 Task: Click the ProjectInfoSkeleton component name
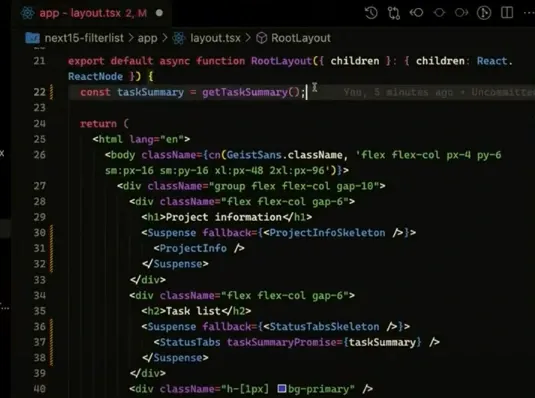327,233
